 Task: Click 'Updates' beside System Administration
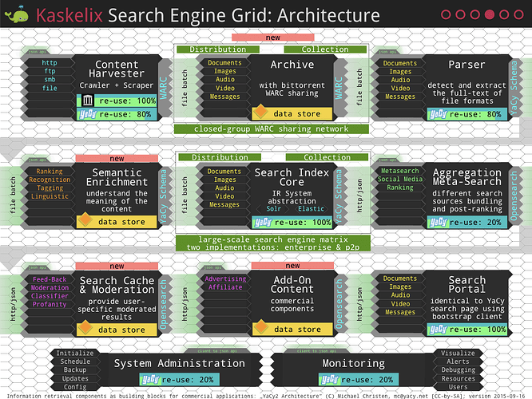click(x=75, y=379)
